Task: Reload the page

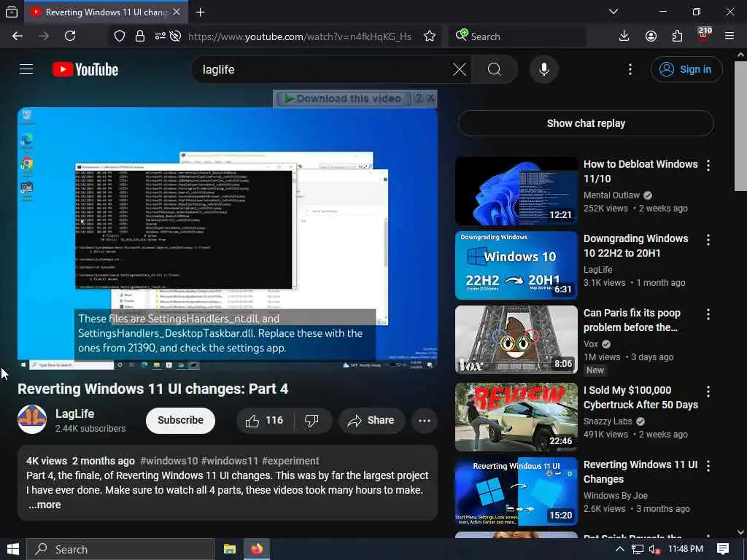Action: (x=70, y=36)
